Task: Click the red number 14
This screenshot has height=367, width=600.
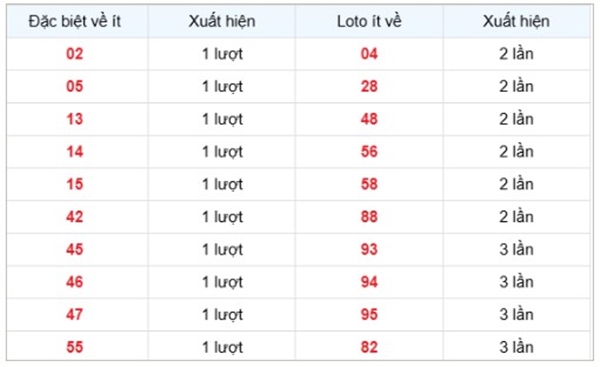Action: point(75,152)
